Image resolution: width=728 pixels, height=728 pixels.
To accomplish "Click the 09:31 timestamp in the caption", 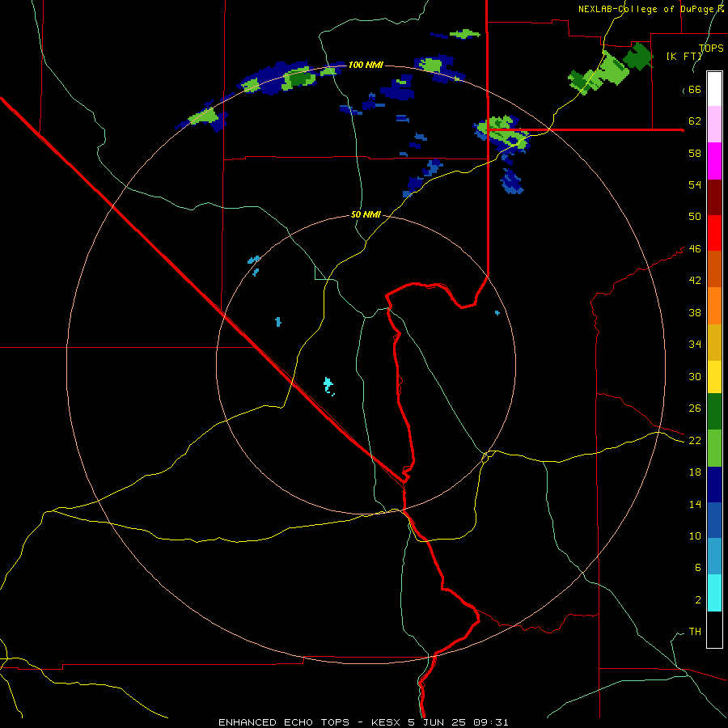I will coord(491,722).
